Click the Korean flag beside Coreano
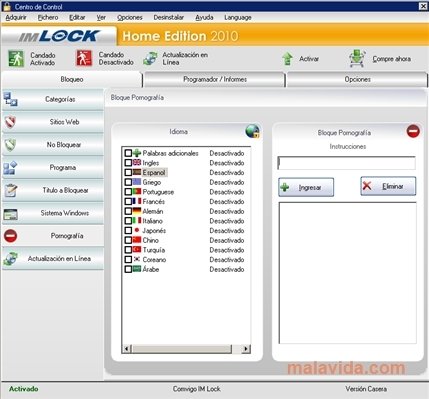Image resolution: width=429 pixels, height=399 pixels. click(137, 259)
